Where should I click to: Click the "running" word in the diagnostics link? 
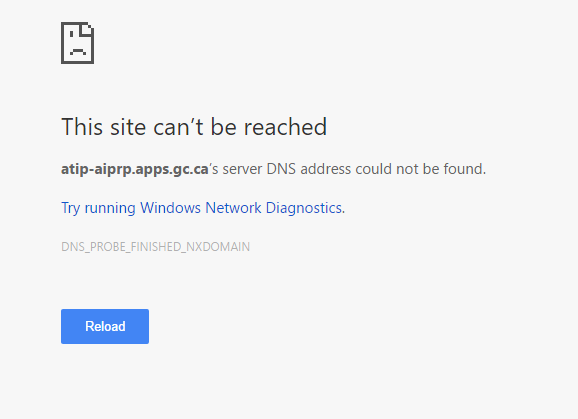tap(110, 209)
